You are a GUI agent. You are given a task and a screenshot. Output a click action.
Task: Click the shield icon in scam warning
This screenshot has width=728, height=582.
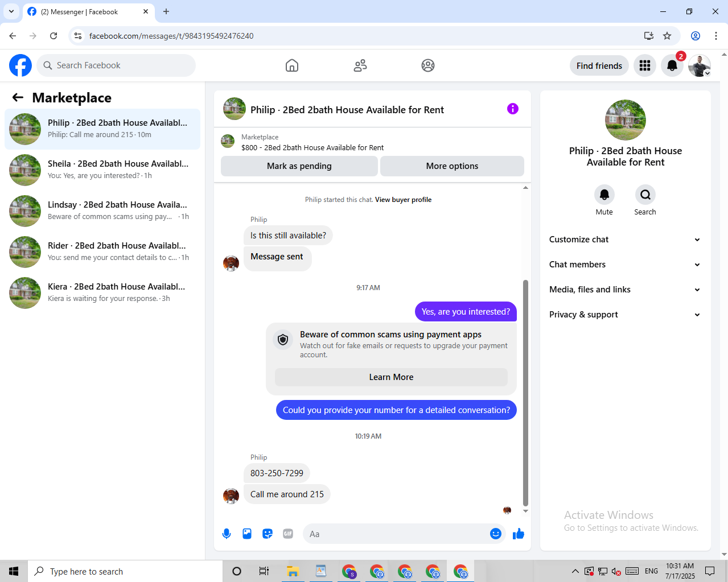[283, 340]
